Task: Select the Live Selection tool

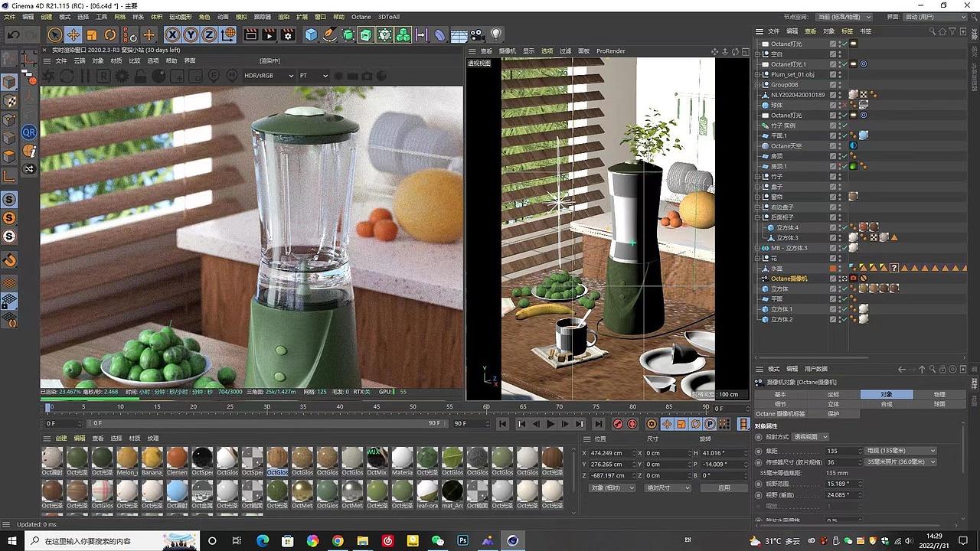Action: click(x=54, y=34)
